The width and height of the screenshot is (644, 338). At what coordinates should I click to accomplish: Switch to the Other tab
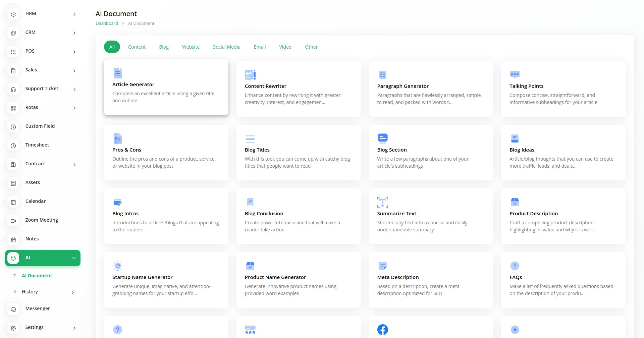tap(311, 47)
